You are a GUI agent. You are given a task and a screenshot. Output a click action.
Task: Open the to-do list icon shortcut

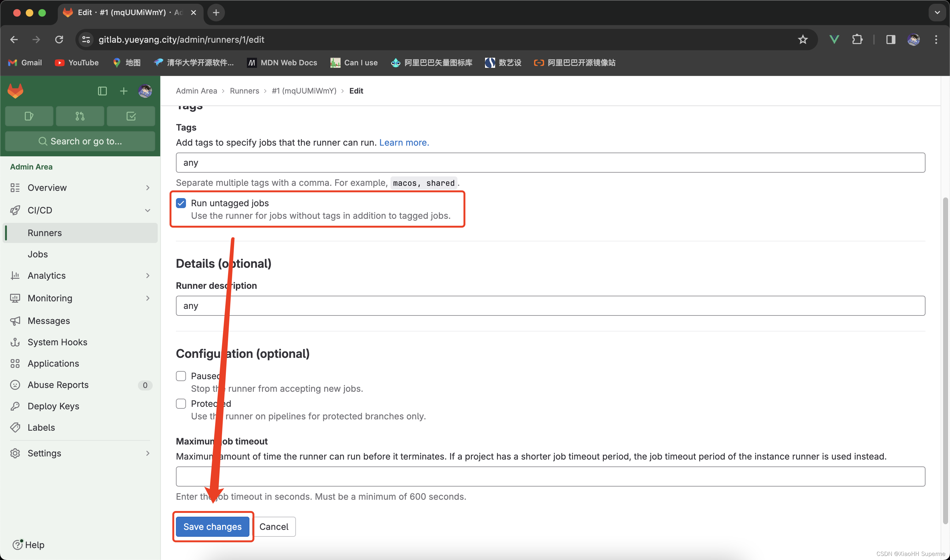tap(131, 116)
